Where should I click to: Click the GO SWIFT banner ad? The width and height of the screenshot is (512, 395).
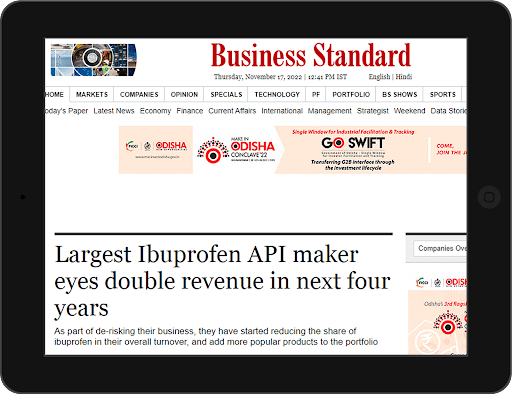[353, 150]
